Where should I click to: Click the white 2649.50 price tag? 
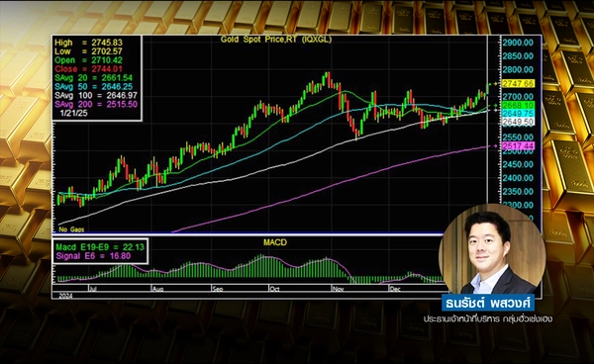(x=518, y=122)
